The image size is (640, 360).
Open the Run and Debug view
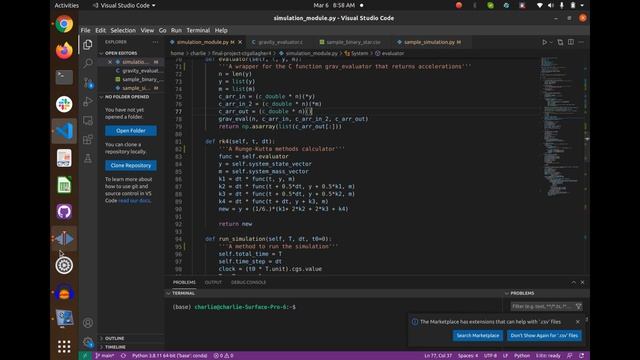point(88,101)
